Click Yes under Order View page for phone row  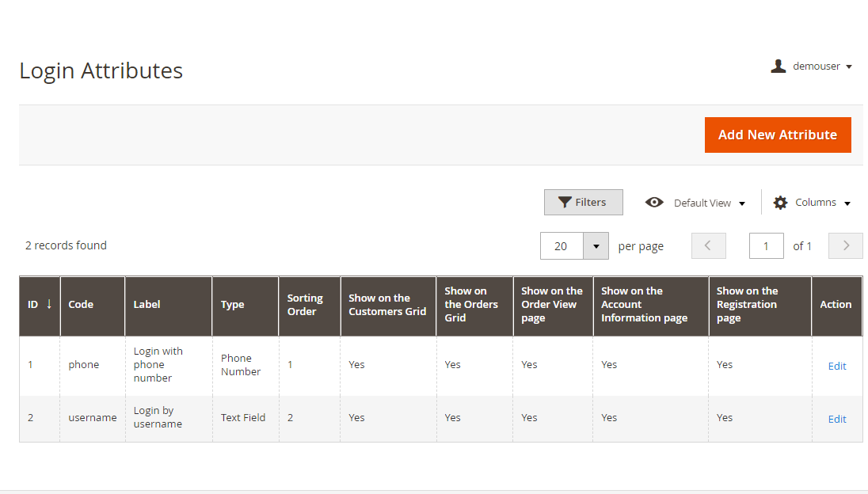[529, 364]
